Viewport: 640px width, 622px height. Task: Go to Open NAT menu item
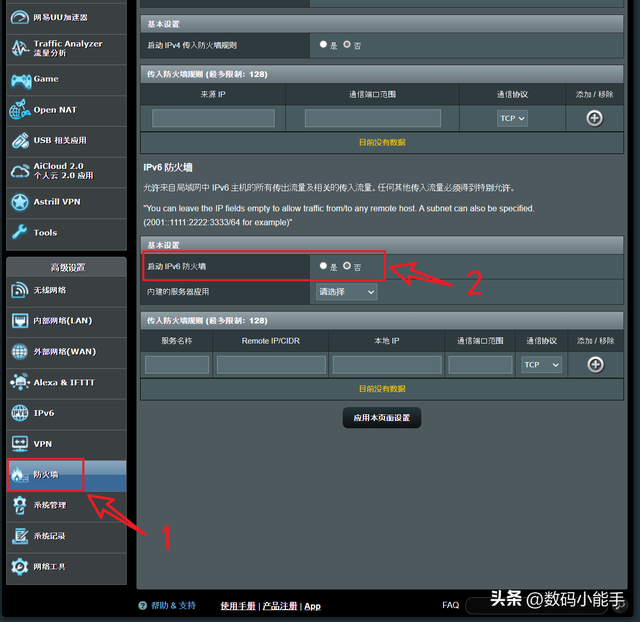tap(67, 110)
